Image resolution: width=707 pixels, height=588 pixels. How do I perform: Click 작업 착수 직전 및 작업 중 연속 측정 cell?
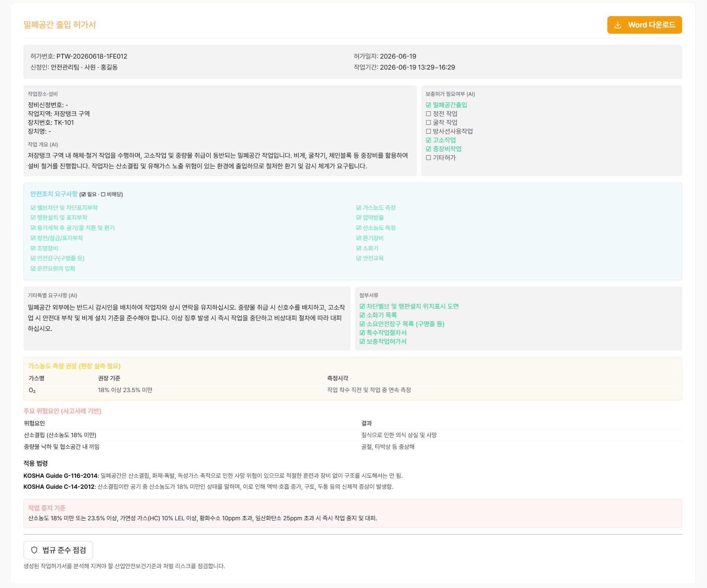coord(369,390)
